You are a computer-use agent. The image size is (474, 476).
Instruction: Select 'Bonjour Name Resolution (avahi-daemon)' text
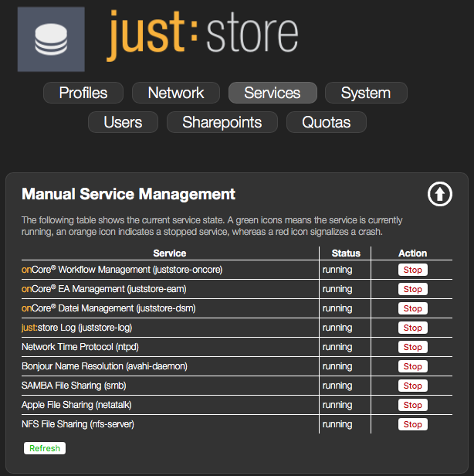(x=104, y=366)
